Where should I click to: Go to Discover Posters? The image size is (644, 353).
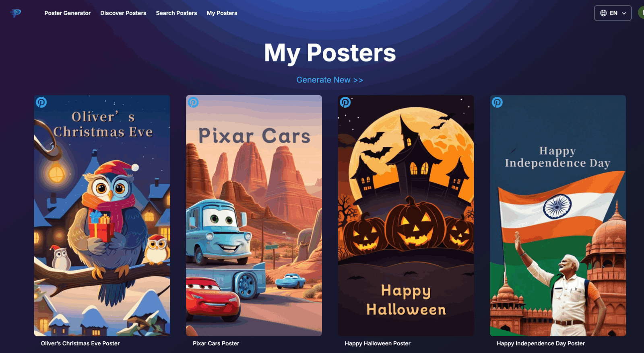tap(123, 13)
